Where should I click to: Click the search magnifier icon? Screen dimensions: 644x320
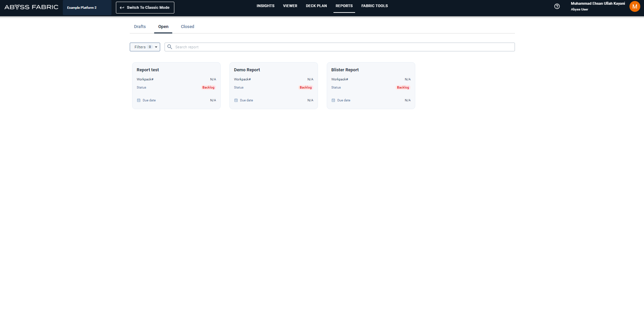click(x=170, y=47)
